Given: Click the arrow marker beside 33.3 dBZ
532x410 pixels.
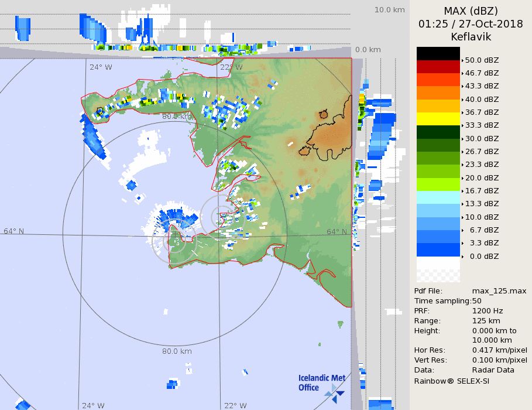Looking at the screenshot, I should (462, 125).
